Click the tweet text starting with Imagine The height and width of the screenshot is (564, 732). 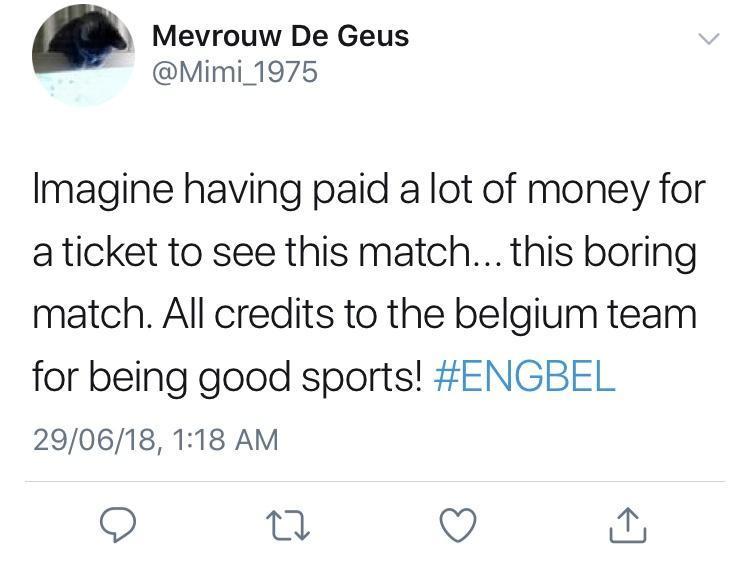click(x=369, y=282)
